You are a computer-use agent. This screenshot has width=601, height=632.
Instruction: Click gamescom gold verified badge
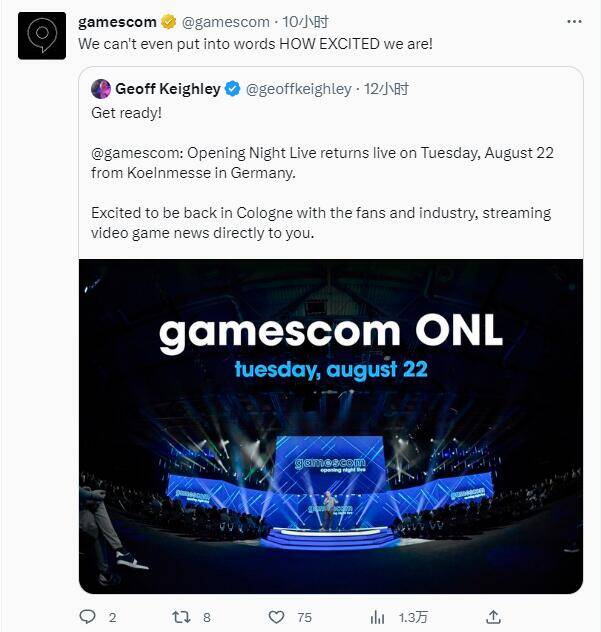pyautogui.click(x=170, y=22)
